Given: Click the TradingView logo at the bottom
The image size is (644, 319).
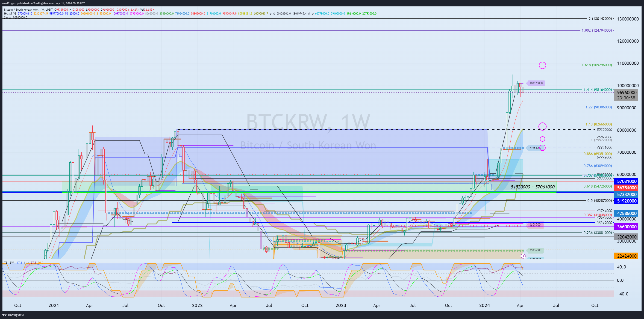Looking at the screenshot, I should pyautogui.click(x=13, y=315).
